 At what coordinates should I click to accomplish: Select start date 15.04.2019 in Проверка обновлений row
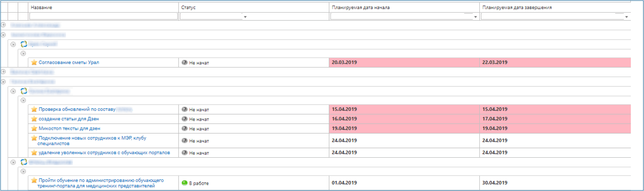pyautogui.click(x=404, y=109)
